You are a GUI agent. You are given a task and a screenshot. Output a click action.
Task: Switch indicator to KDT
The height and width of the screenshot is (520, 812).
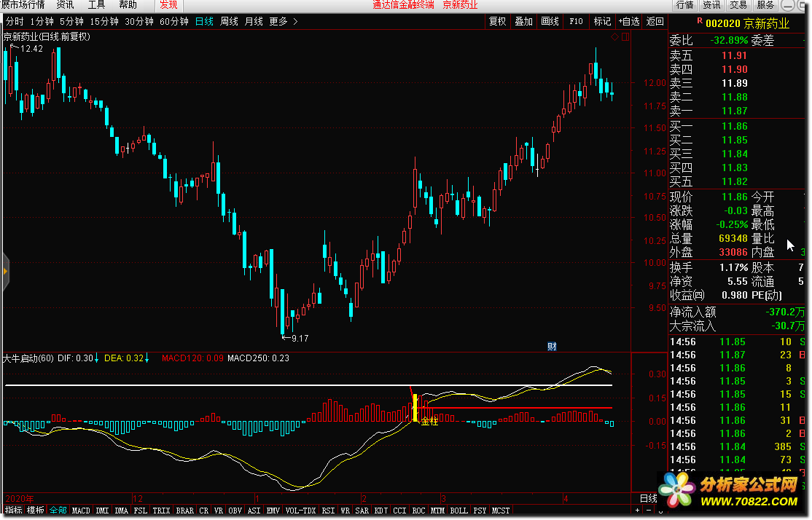coord(381,511)
